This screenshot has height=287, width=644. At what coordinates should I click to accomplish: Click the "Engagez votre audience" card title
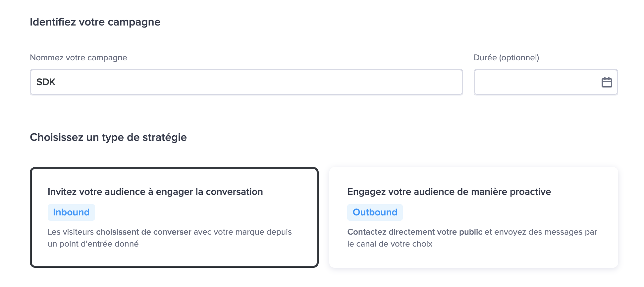point(449,192)
